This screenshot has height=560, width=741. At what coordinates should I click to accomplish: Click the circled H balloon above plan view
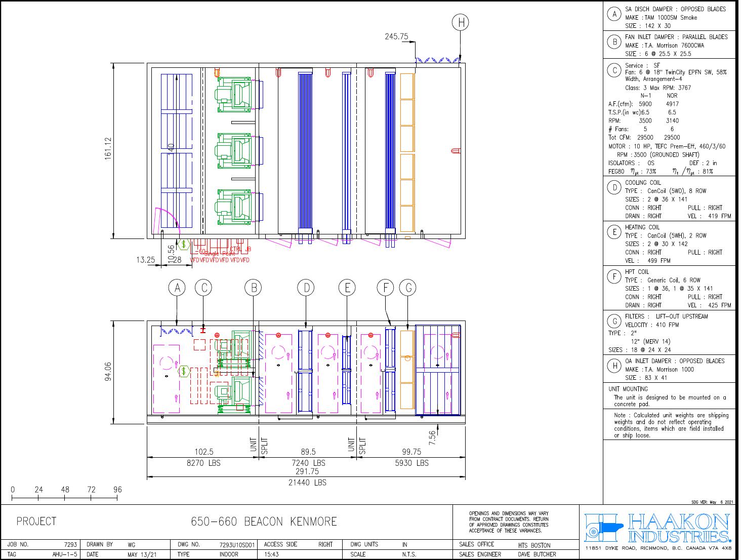point(460,22)
